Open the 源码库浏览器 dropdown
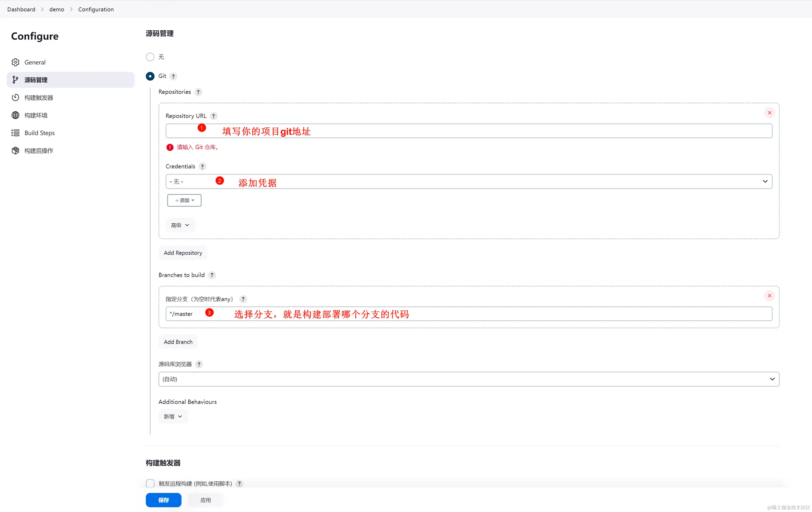This screenshot has height=512, width=812. pos(469,379)
